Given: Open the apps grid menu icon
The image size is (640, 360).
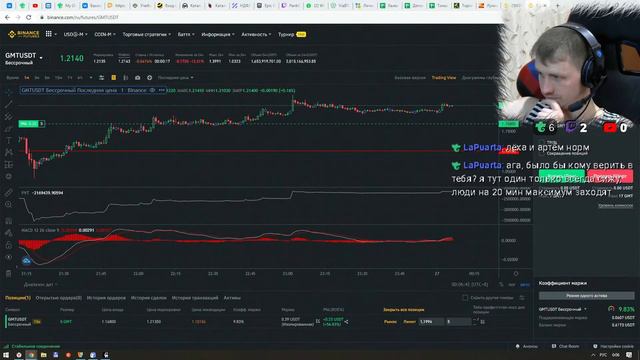Looking at the screenshot, I should pos(49,34).
